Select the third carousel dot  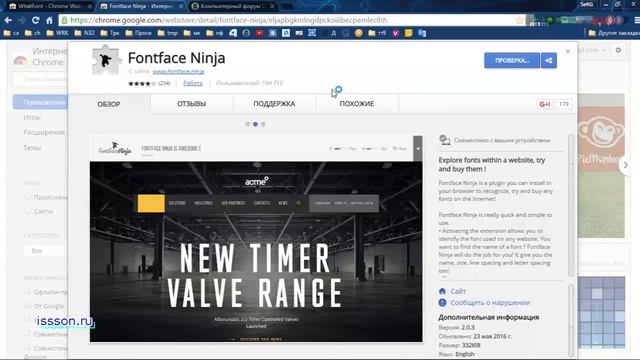coord(263,124)
